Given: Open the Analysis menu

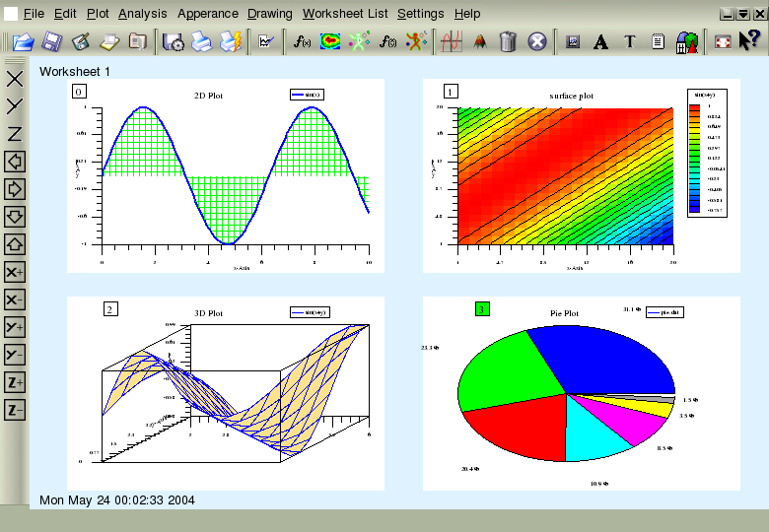Looking at the screenshot, I should pos(143,14).
